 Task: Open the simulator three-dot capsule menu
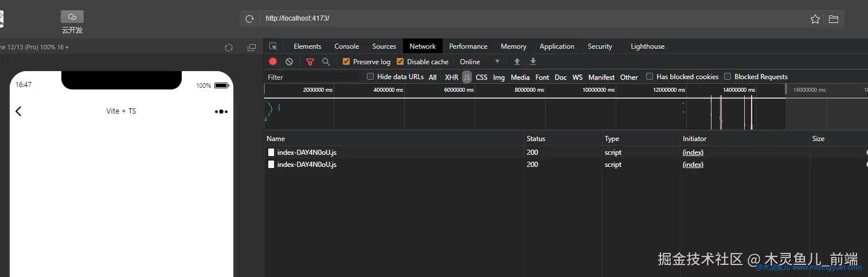pyautogui.click(x=221, y=111)
